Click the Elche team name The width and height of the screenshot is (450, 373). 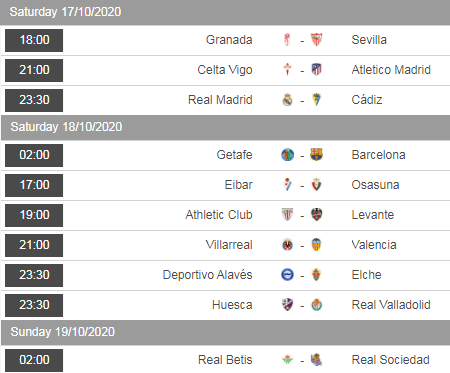[366, 275]
